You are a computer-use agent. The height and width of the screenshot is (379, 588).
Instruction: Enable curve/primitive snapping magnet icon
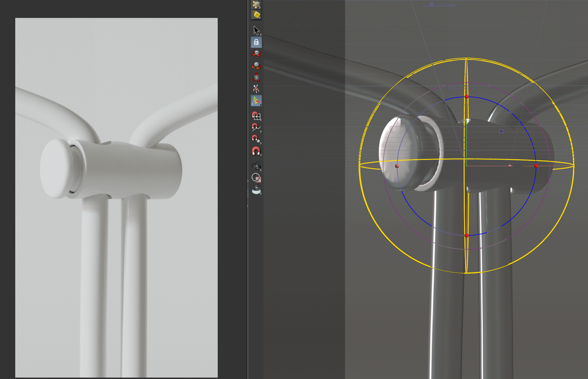pos(256,127)
